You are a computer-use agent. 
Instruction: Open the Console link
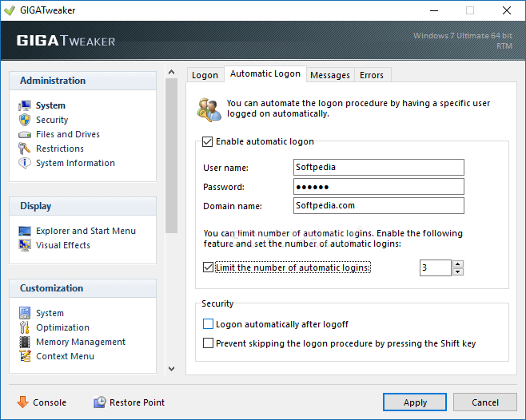[50, 402]
